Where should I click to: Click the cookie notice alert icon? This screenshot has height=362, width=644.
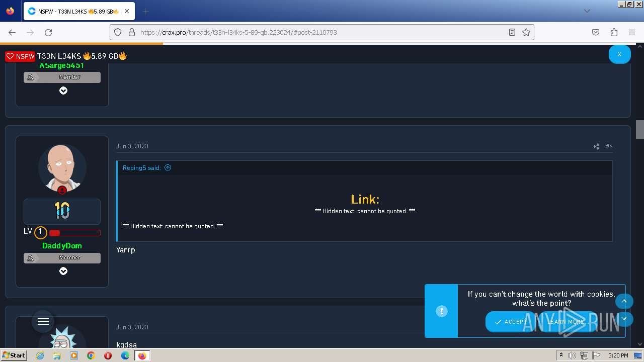tap(441, 311)
